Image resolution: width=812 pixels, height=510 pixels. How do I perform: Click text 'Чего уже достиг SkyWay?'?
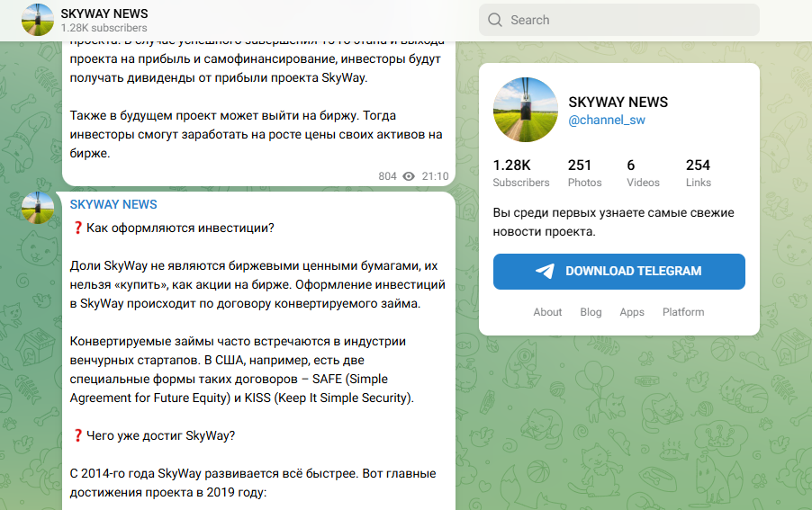tap(160, 435)
